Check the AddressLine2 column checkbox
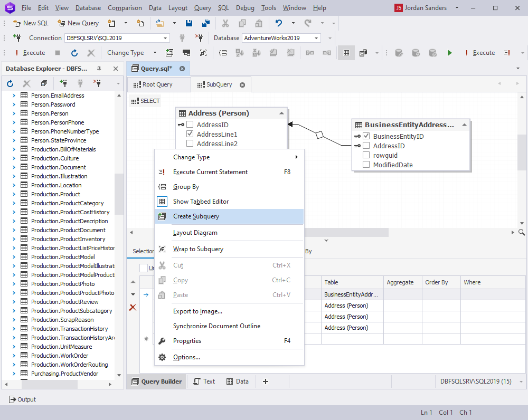 point(190,144)
